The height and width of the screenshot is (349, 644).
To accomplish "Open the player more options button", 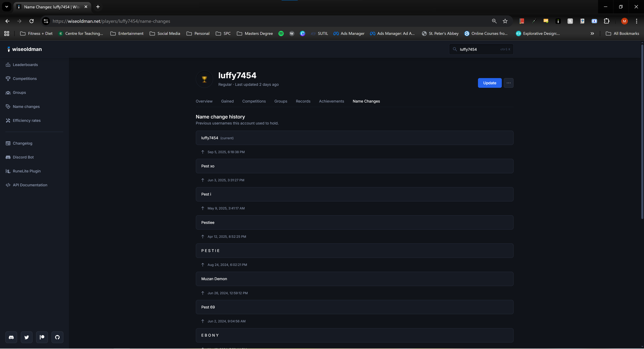I will click(508, 83).
